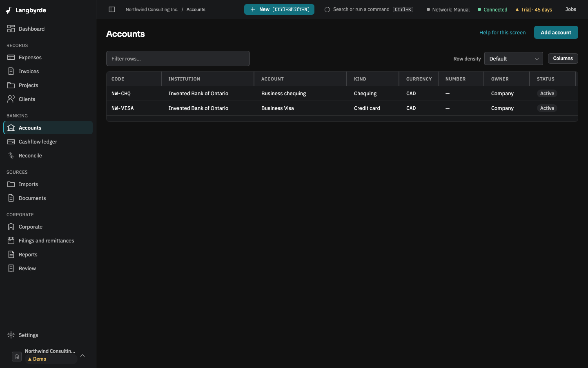
Task: Open the Row density dropdown
Action: tap(514, 58)
